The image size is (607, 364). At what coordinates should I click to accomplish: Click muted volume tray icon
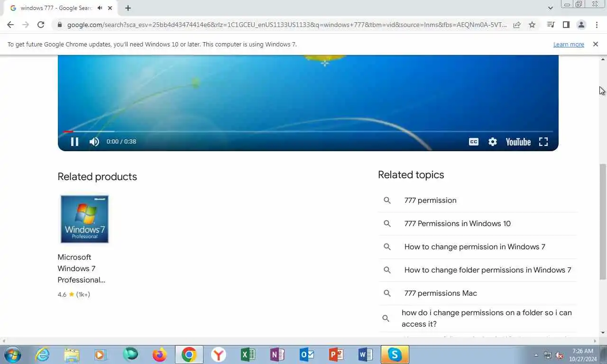[559, 355]
